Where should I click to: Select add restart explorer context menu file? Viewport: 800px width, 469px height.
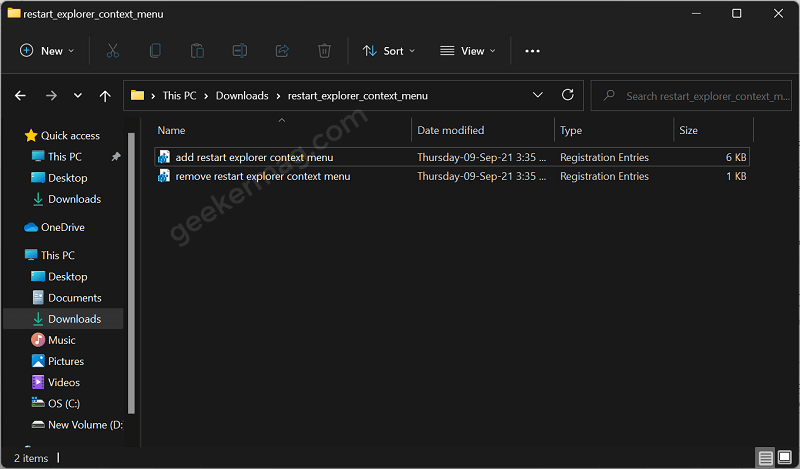452,157
